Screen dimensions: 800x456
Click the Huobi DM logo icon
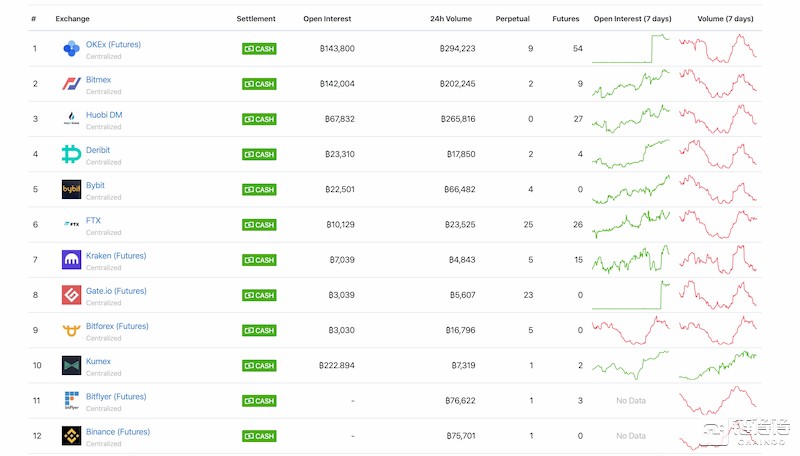71,119
